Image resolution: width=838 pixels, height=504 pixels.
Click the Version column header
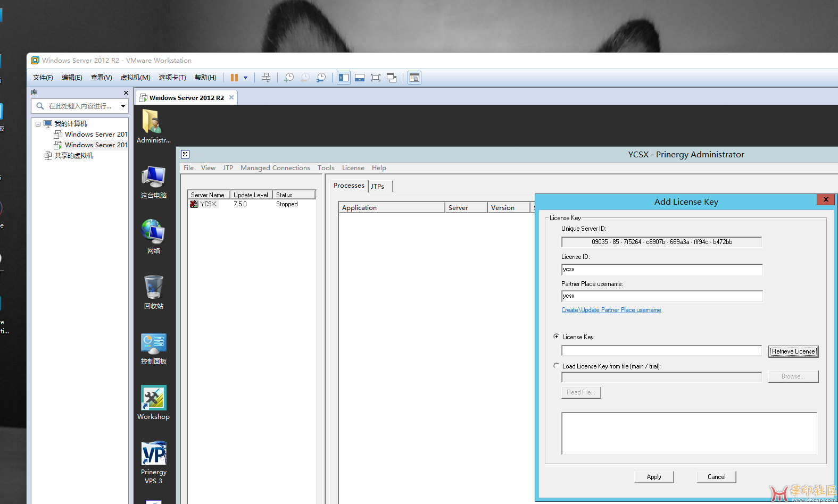point(509,208)
